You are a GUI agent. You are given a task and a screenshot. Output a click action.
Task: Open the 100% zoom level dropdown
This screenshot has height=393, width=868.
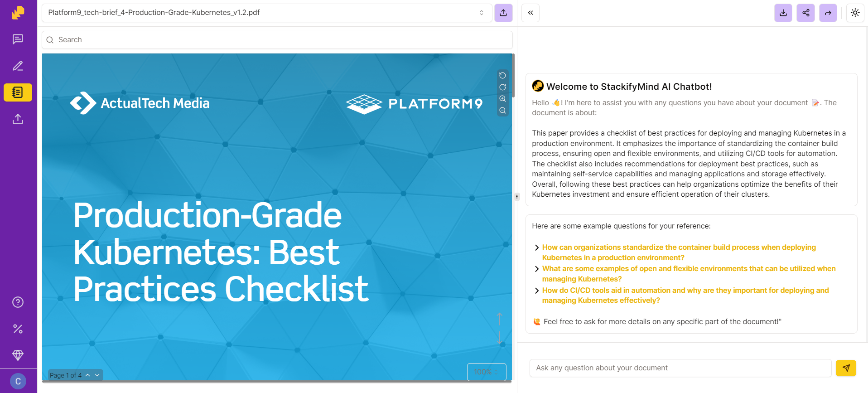coord(487,372)
